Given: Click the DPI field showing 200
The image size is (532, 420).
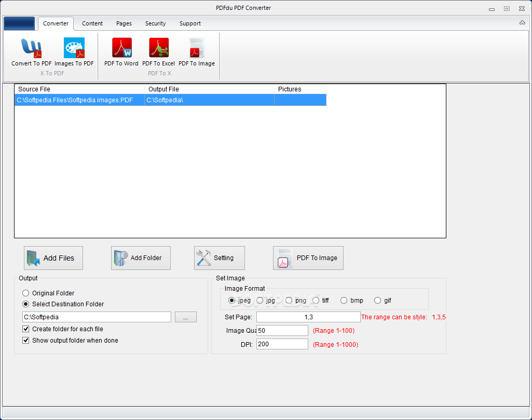Looking at the screenshot, I should (x=282, y=344).
